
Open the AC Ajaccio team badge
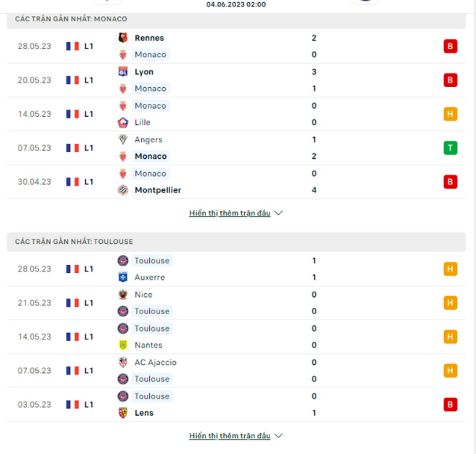pyautogui.click(x=122, y=362)
